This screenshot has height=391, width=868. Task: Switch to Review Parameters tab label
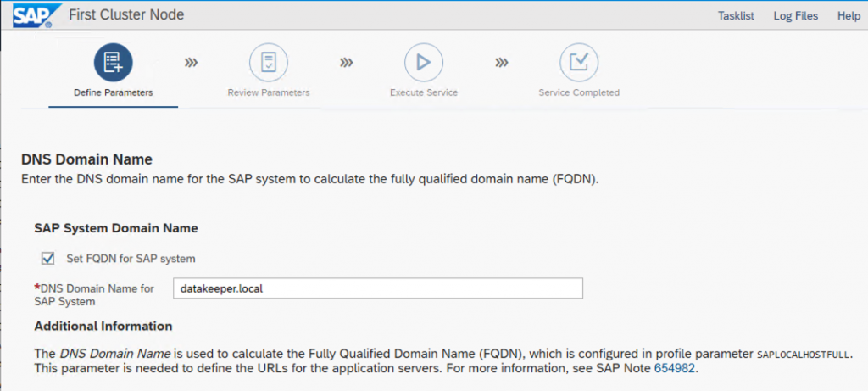click(269, 92)
